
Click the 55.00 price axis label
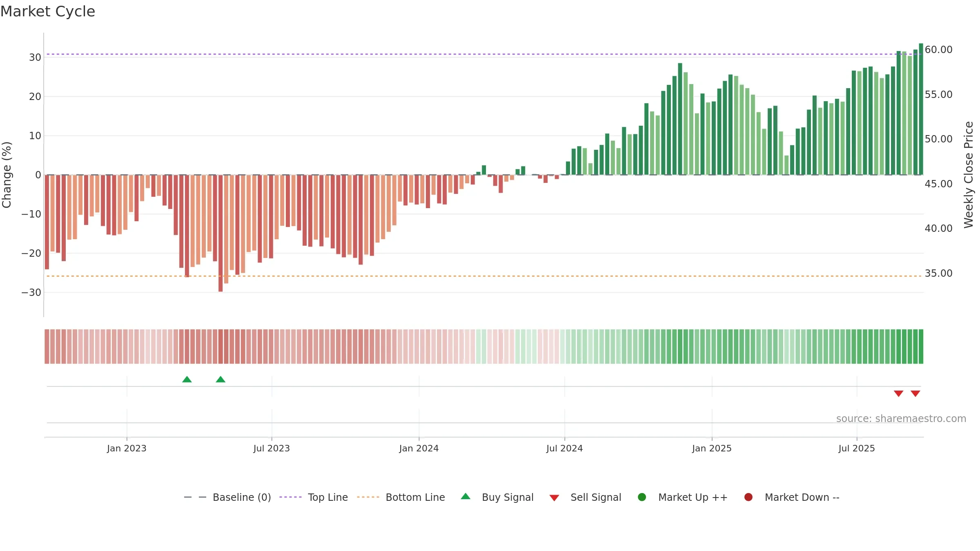[x=939, y=94]
